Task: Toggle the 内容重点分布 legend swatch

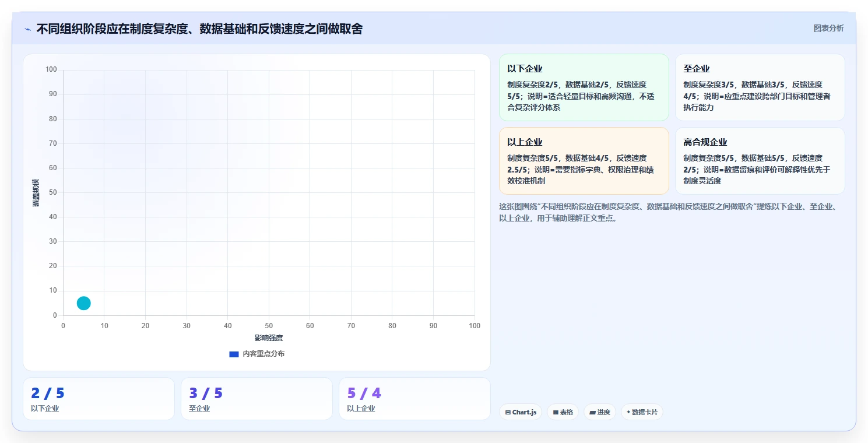Action: pyautogui.click(x=234, y=354)
